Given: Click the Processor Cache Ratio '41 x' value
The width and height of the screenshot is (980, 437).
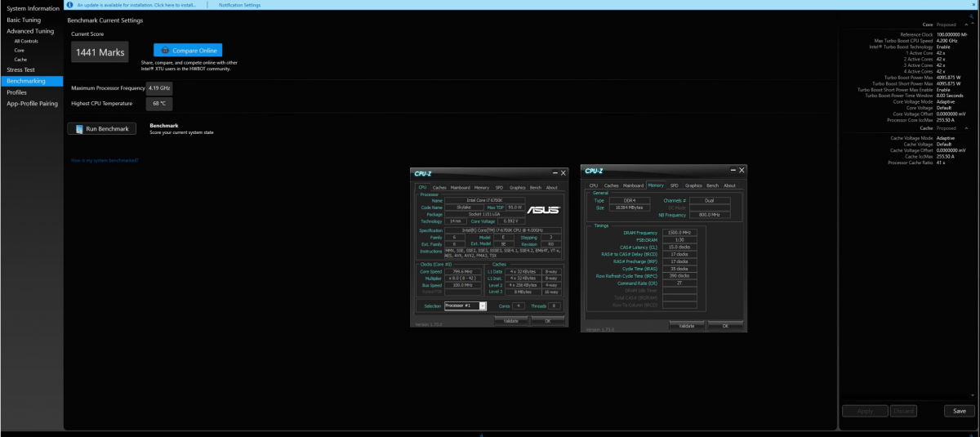Looking at the screenshot, I should click(x=941, y=163).
